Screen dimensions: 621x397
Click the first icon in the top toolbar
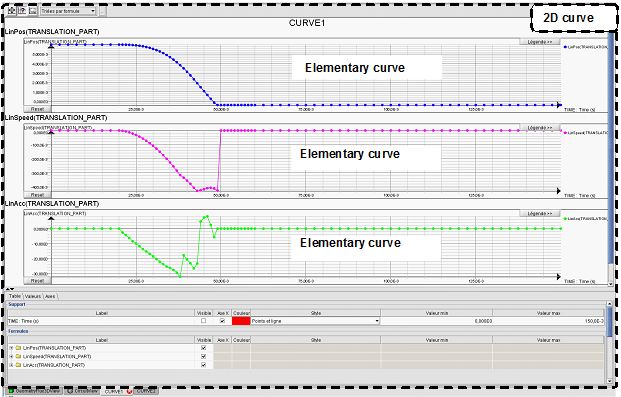point(12,11)
